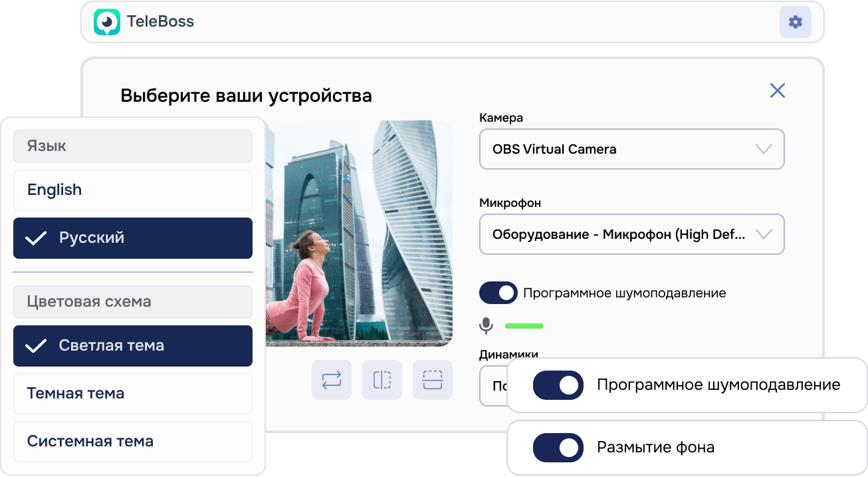Viewport: 868px width, 477px height.
Task: Click checkmark icon beside Русский
Action: (x=37, y=238)
